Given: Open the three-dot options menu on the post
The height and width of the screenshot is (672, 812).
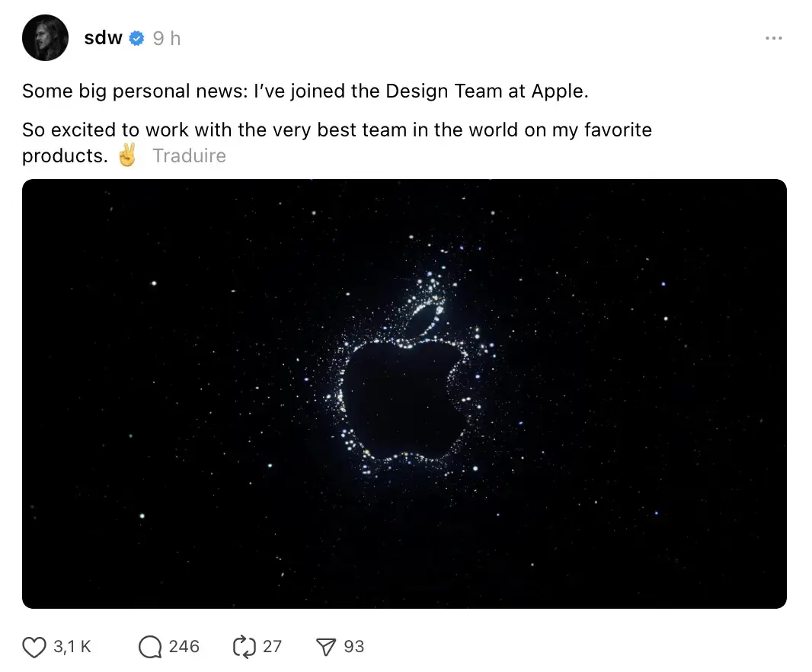Looking at the screenshot, I should pyautogui.click(x=774, y=37).
